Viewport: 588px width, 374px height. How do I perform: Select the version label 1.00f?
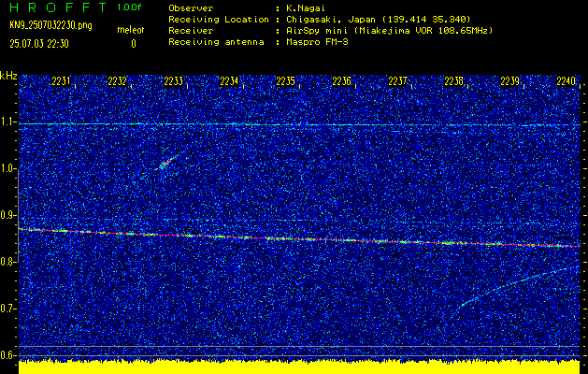(x=129, y=7)
